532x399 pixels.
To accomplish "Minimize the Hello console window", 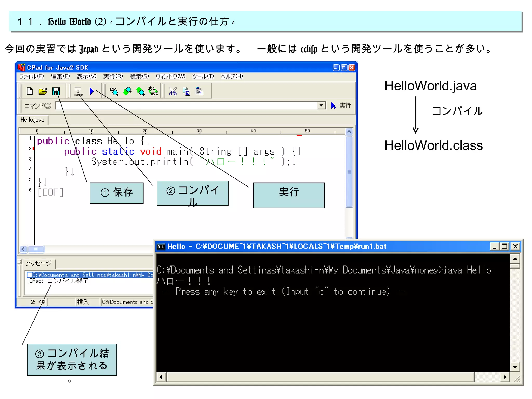I will (x=494, y=246).
